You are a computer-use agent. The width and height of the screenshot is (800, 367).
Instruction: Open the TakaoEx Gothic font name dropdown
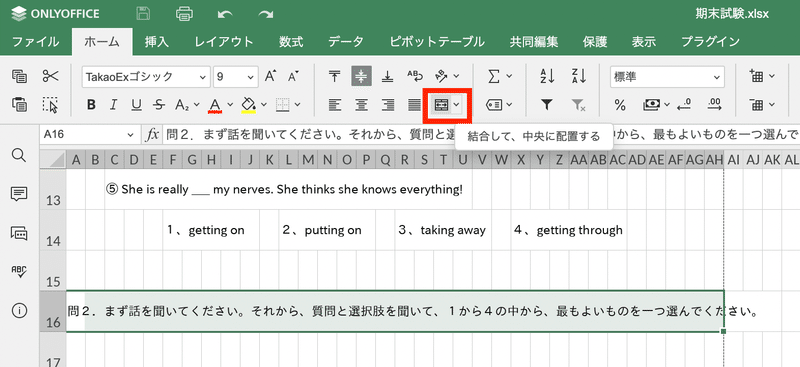[204, 77]
